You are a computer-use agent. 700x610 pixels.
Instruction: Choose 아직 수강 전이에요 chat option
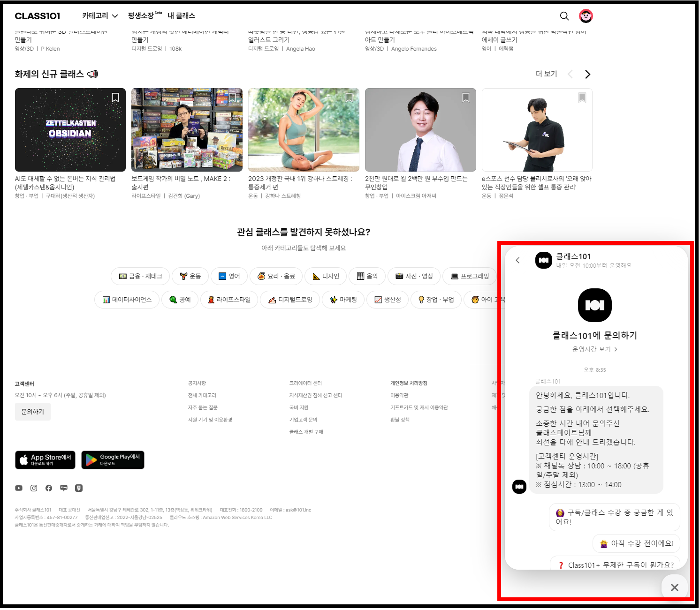pyautogui.click(x=637, y=543)
